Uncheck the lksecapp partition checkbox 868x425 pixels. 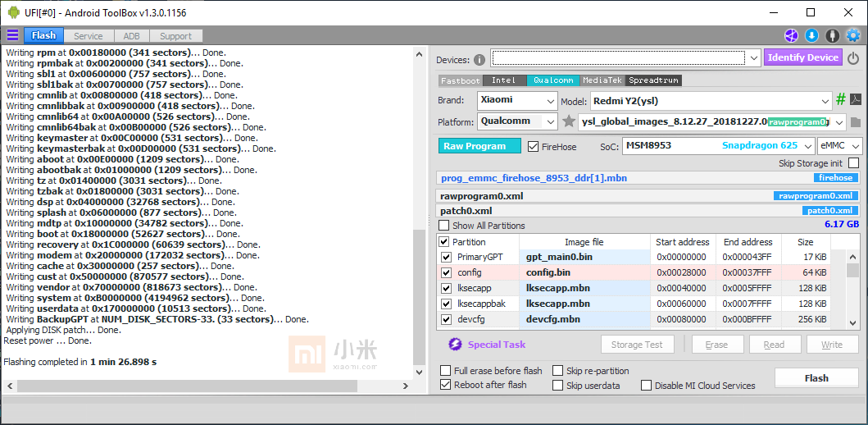[x=446, y=288]
